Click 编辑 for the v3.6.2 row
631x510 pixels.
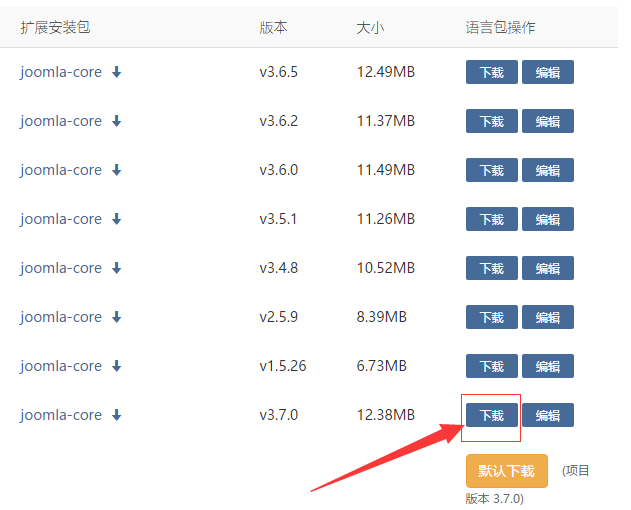548,121
